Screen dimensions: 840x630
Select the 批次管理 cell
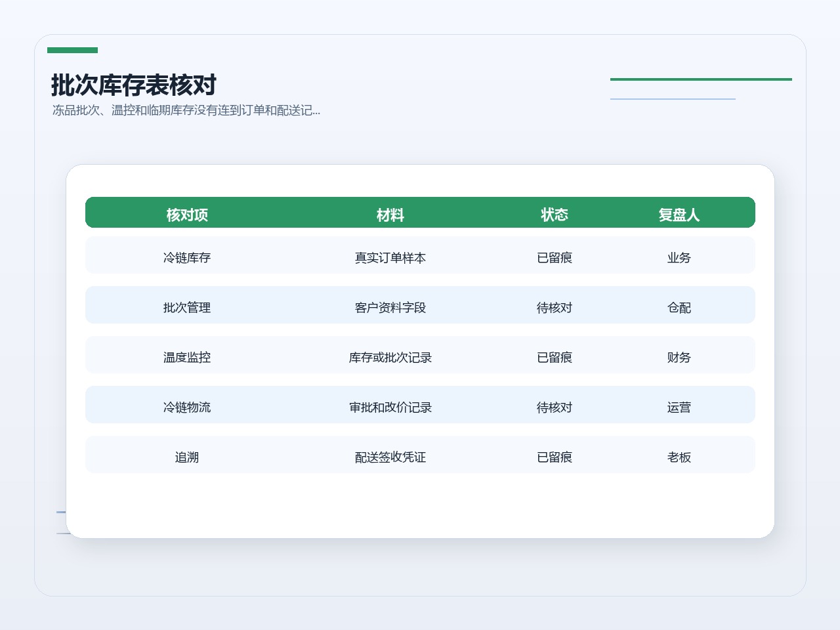coord(187,308)
